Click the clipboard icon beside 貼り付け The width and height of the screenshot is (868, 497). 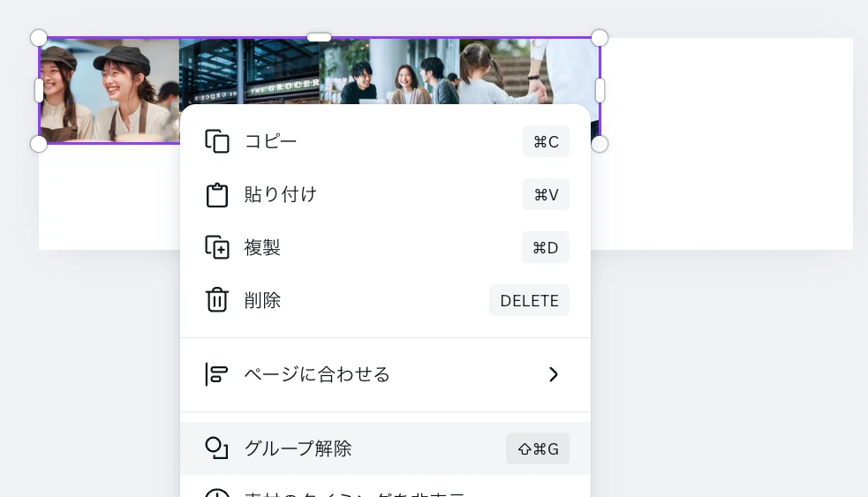click(217, 195)
